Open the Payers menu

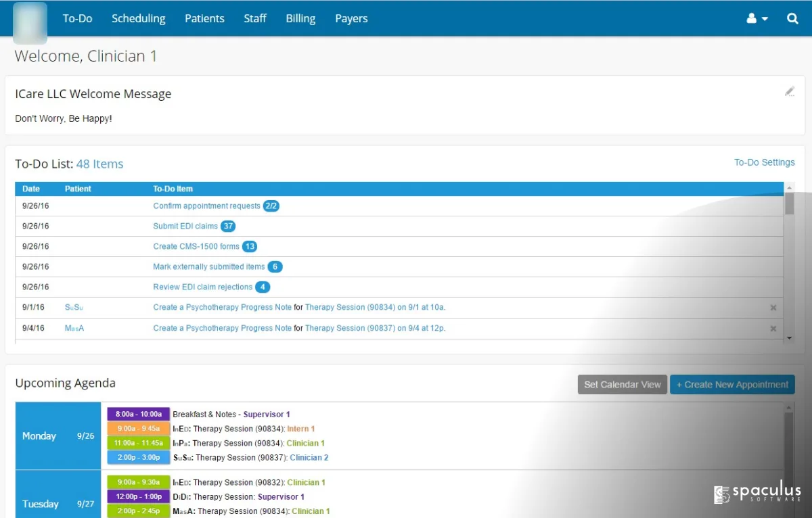(351, 18)
